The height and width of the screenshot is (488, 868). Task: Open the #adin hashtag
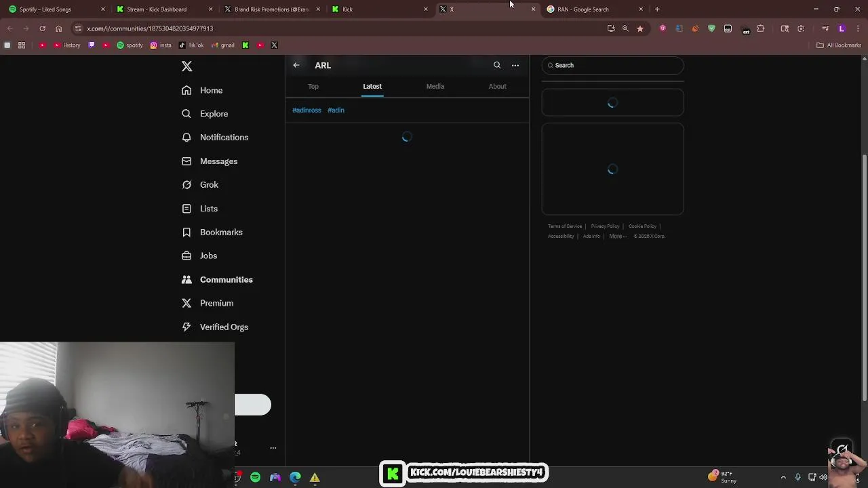pos(336,110)
